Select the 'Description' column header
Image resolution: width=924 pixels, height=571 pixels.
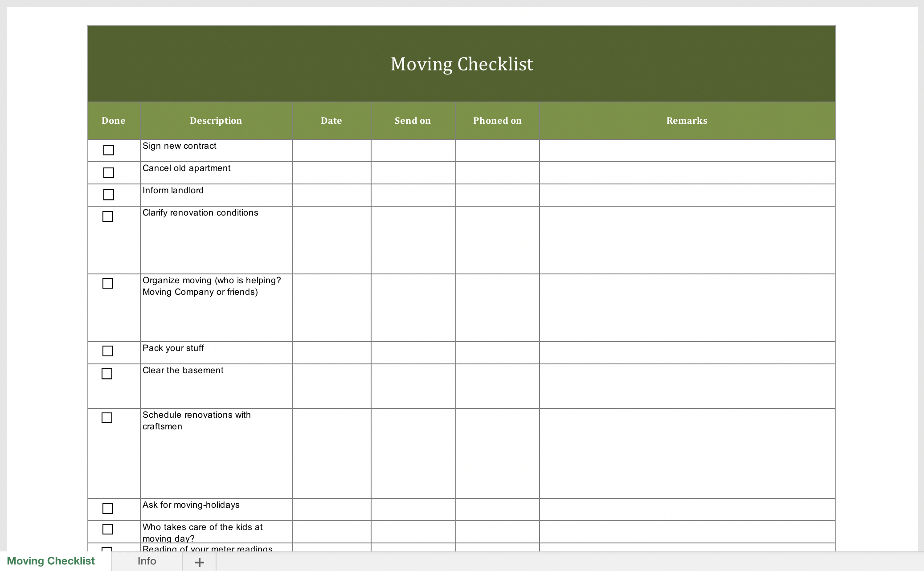(x=216, y=121)
